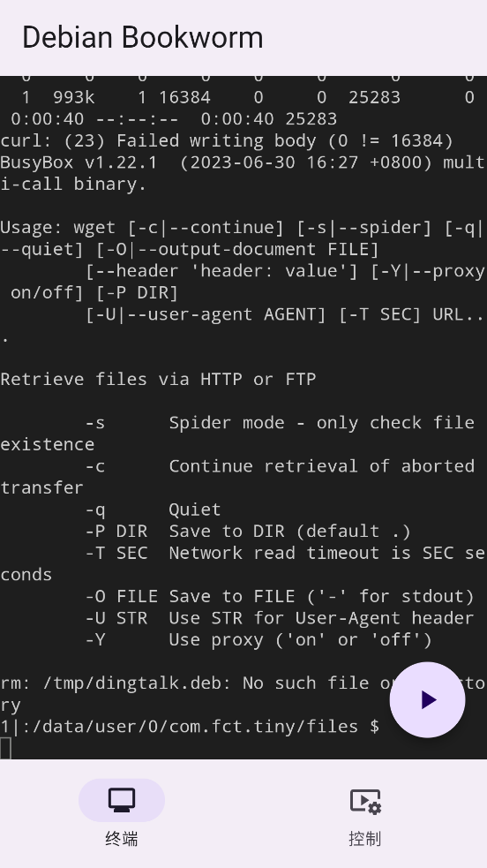Screen dimensions: 487x868
Task: Select the -s Spider mode option line
Action: (x=237, y=434)
